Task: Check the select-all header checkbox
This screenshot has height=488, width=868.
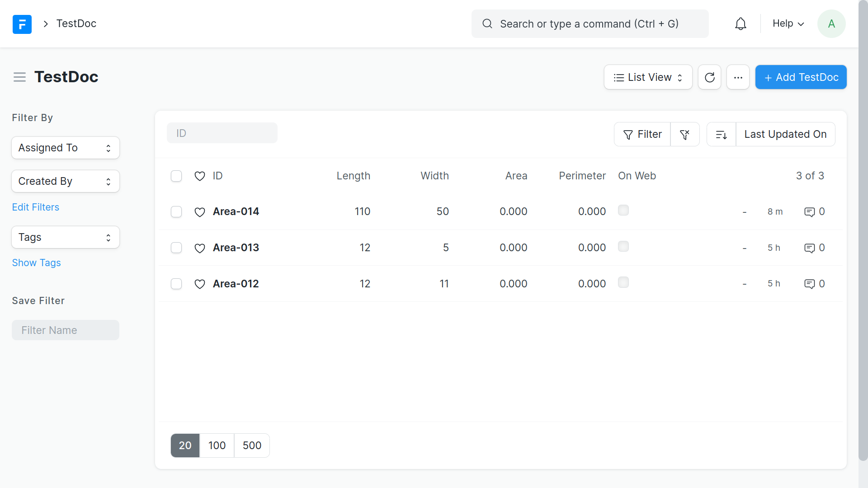Action: tap(176, 176)
